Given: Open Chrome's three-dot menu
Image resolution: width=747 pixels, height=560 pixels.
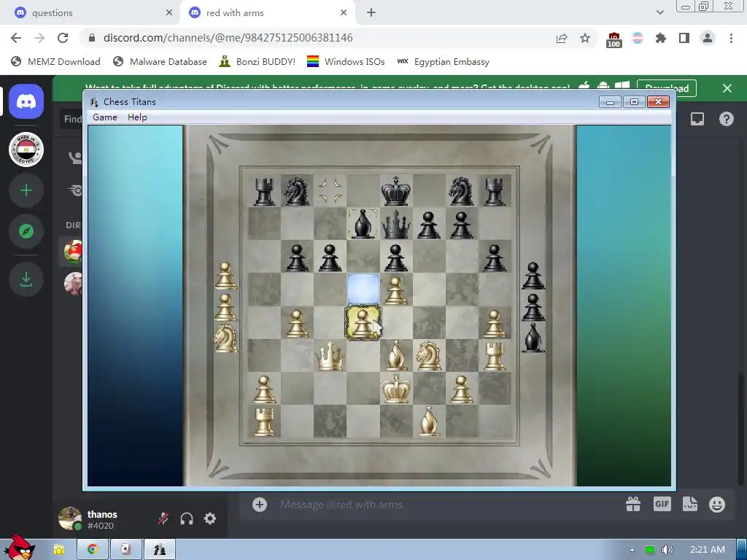Looking at the screenshot, I should click(x=731, y=38).
